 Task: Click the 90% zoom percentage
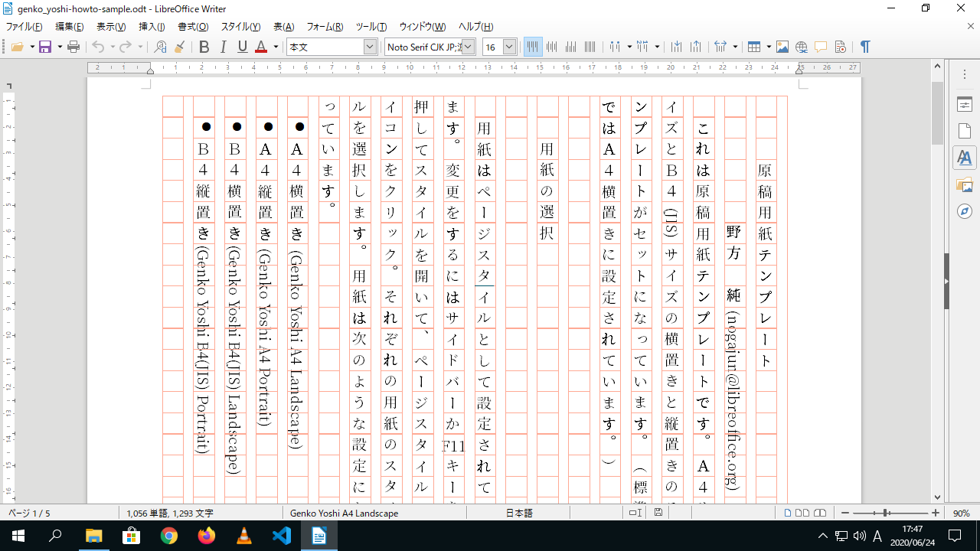(x=962, y=513)
